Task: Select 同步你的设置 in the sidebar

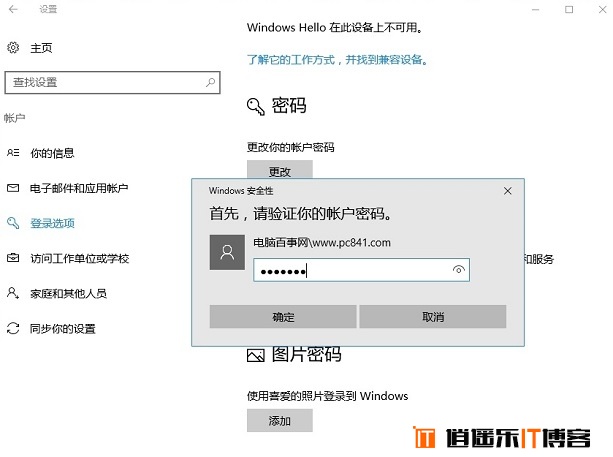Action: [63, 328]
